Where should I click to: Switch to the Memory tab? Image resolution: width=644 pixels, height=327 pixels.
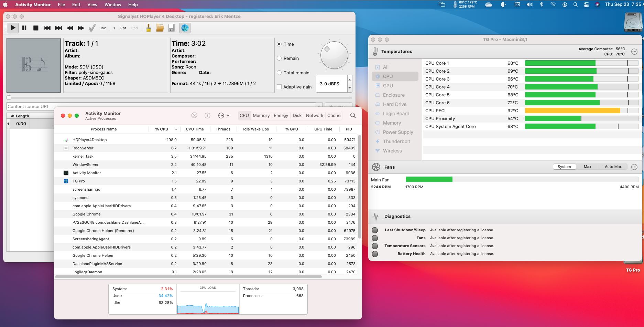point(261,116)
